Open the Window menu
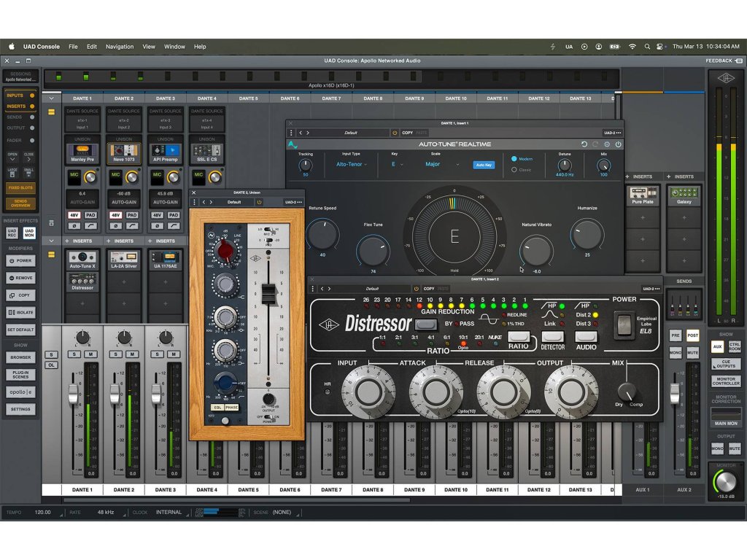Image resolution: width=747 pixels, height=560 pixels. pyautogui.click(x=174, y=47)
